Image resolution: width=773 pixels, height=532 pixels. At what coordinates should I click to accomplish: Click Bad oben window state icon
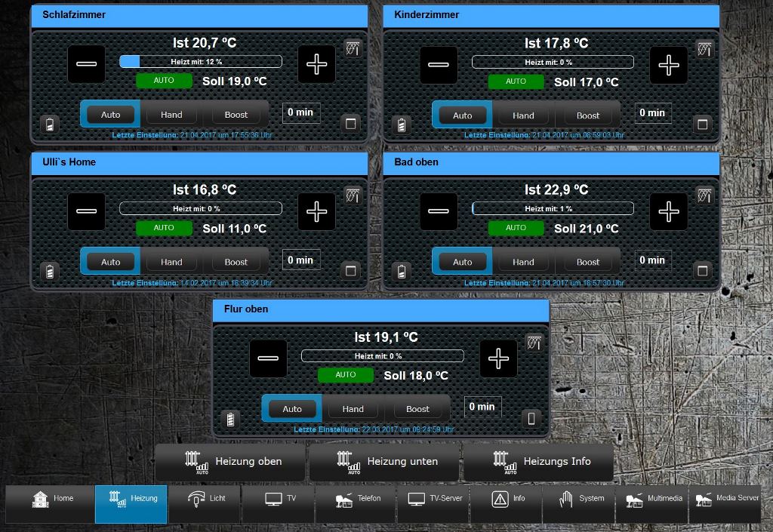[x=703, y=270]
